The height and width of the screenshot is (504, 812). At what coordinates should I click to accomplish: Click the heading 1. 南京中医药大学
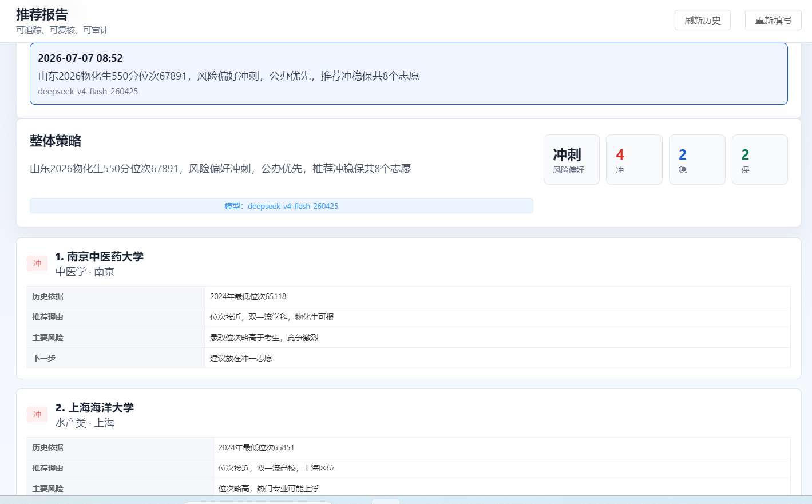(x=100, y=256)
